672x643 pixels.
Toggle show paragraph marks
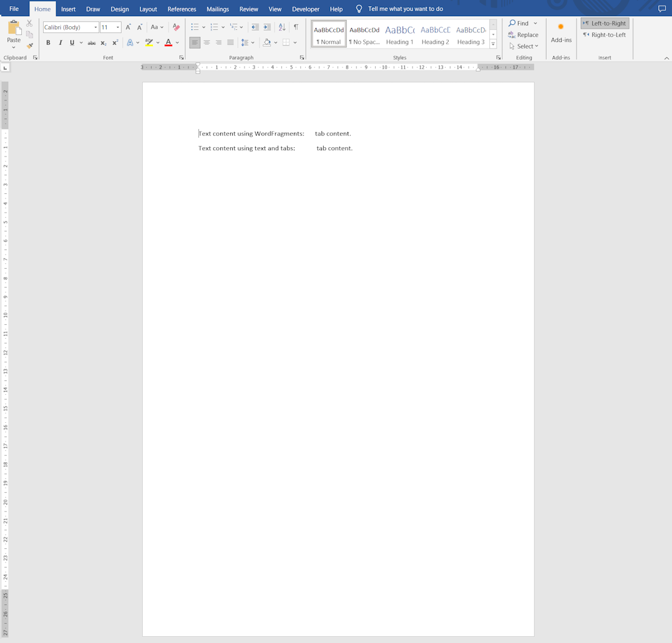296,27
